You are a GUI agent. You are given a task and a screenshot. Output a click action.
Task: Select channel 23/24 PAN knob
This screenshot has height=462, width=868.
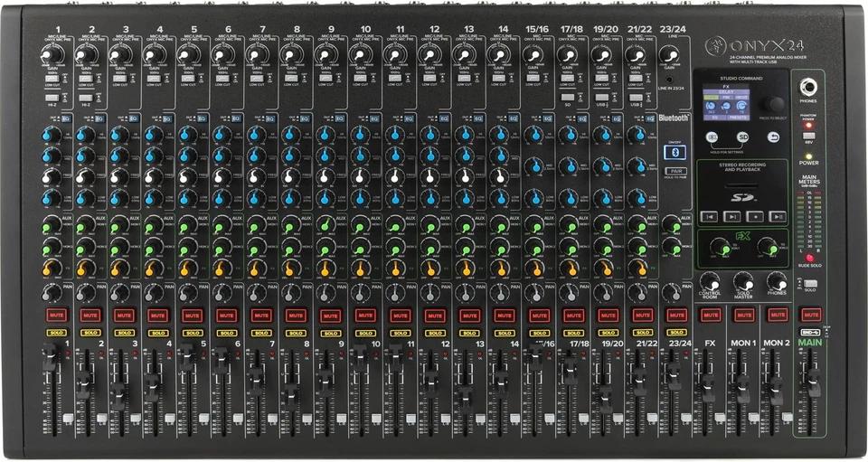coord(671,293)
